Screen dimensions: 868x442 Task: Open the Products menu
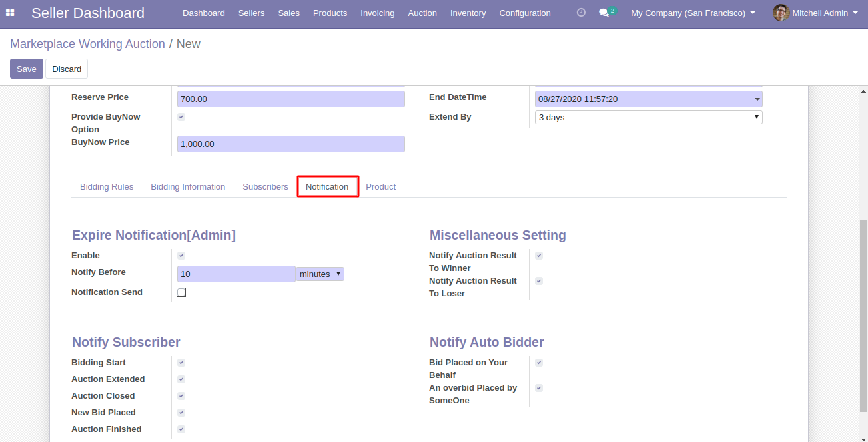(x=330, y=13)
